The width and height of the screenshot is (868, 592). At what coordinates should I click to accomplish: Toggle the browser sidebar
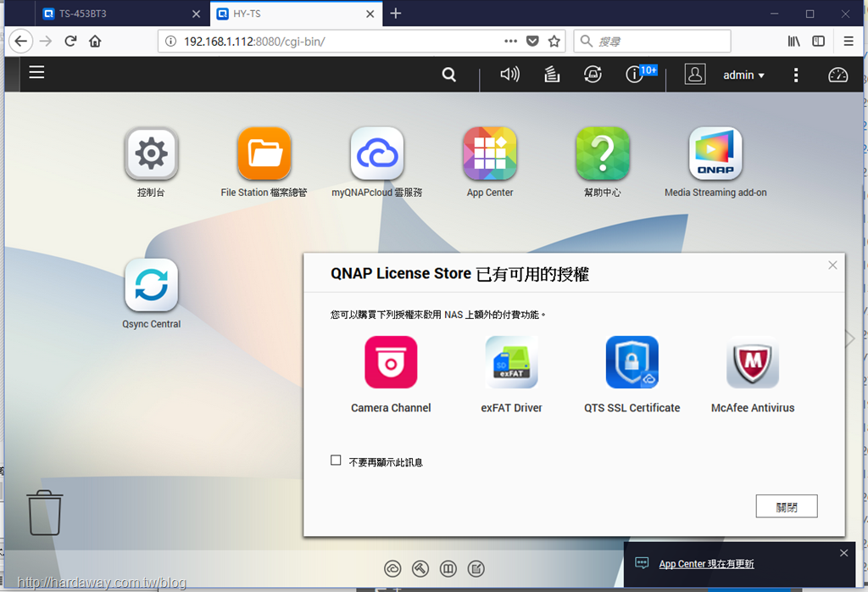coord(818,41)
